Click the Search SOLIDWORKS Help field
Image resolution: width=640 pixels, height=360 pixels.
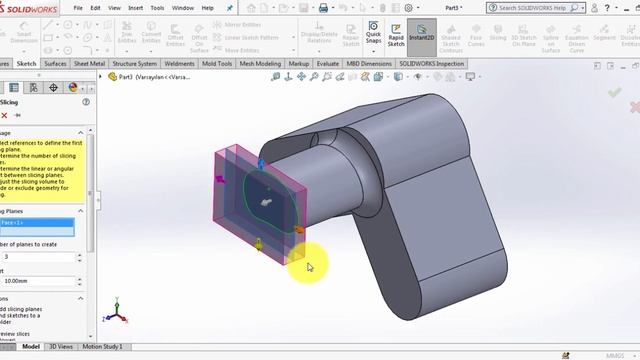coord(536,8)
